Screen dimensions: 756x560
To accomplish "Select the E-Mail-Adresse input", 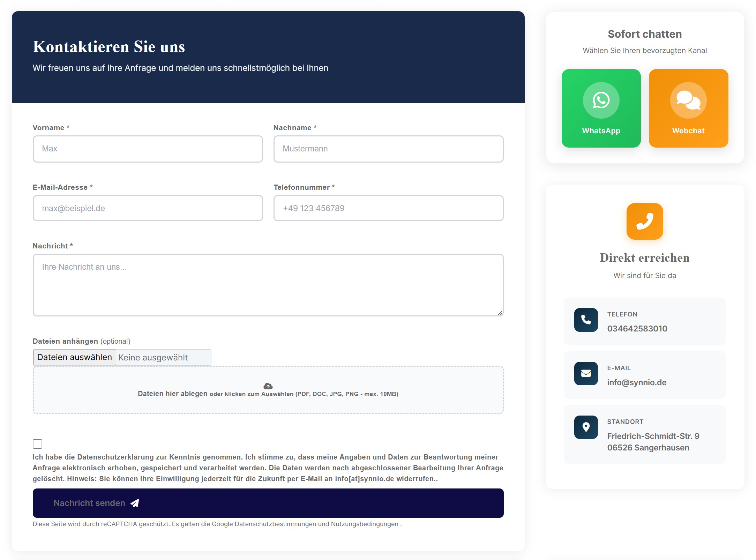I will (x=148, y=208).
